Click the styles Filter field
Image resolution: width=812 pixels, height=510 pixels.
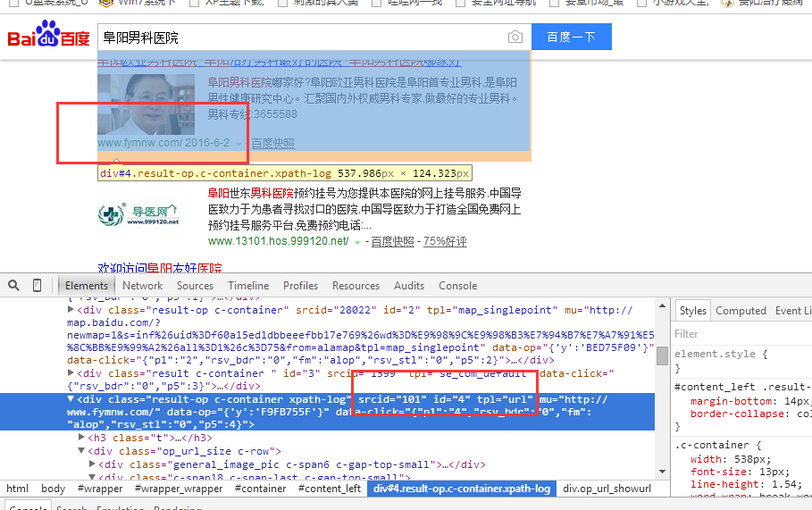742,334
